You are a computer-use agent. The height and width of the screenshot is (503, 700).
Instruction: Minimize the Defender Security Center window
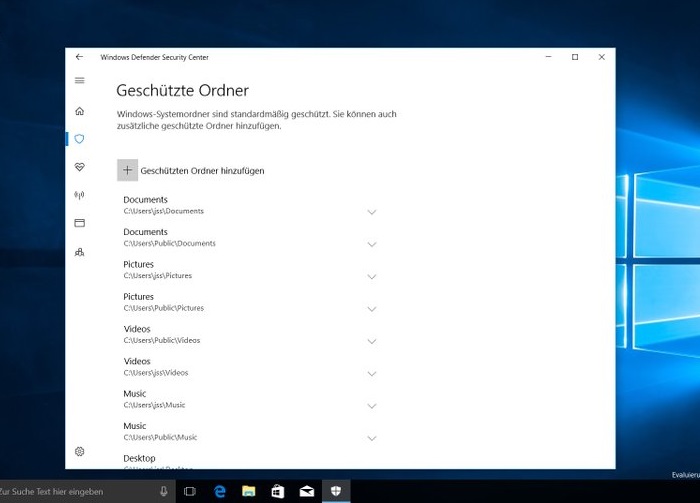(x=548, y=57)
